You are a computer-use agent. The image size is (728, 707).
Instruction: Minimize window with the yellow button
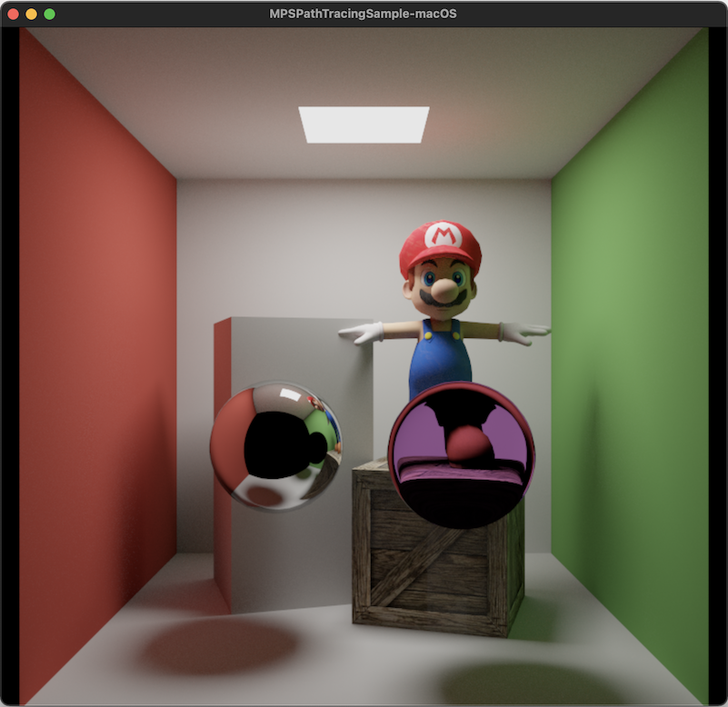point(31,15)
